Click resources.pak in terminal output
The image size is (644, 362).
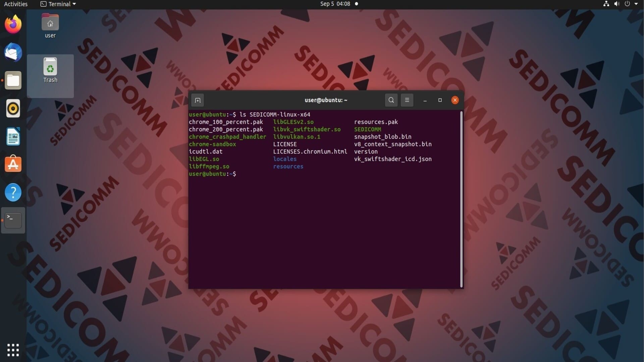(x=376, y=122)
